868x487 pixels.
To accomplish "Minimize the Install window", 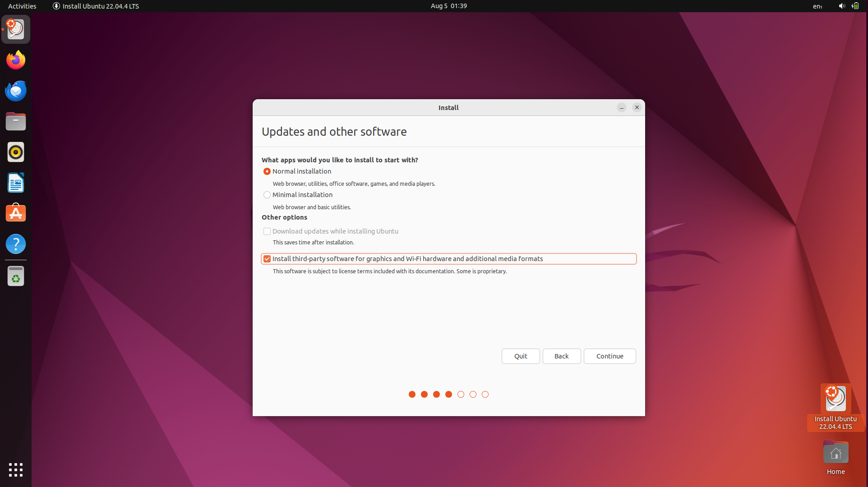I will [622, 107].
